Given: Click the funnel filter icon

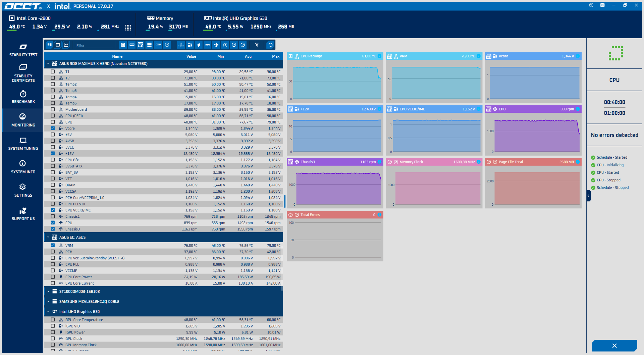Looking at the screenshot, I should click(257, 45).
